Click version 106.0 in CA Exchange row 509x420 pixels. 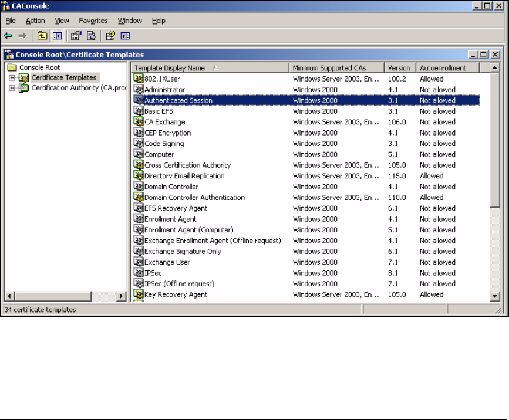(397, 122)
